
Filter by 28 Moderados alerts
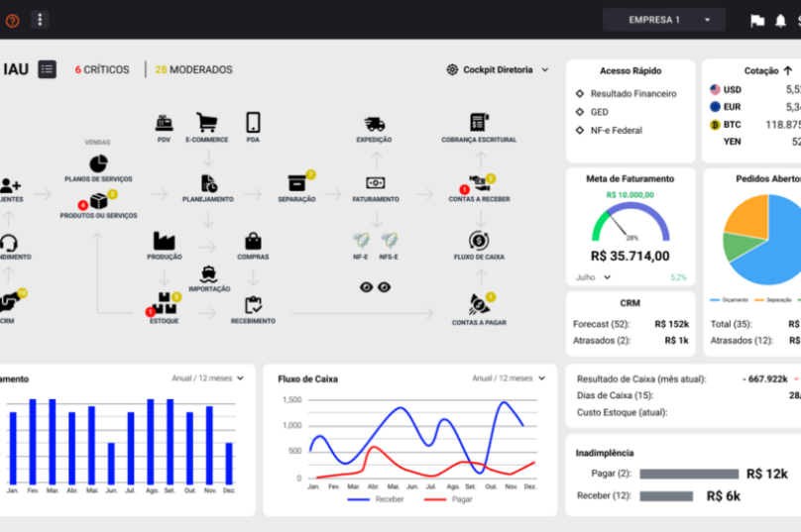(193, 70)
